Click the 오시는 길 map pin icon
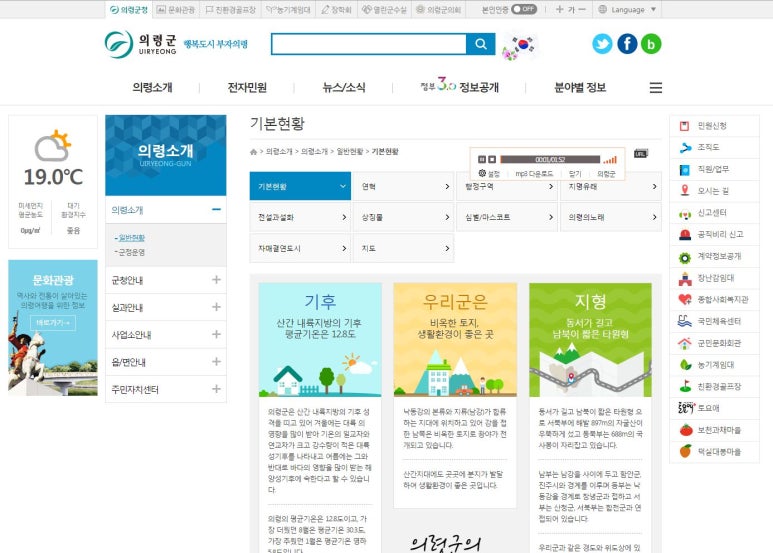The image size is (773, 553). (x=684, y=191)
